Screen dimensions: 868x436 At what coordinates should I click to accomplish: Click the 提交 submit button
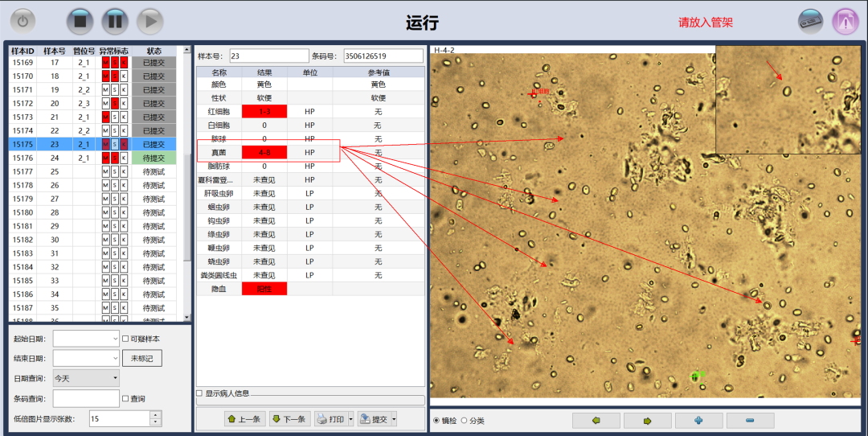(x=374, y=419)
